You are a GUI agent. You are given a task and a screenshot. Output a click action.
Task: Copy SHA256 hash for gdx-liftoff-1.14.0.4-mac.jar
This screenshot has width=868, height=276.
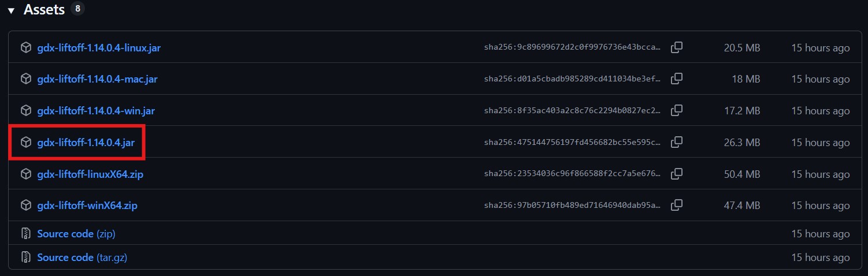coord(677,79)
